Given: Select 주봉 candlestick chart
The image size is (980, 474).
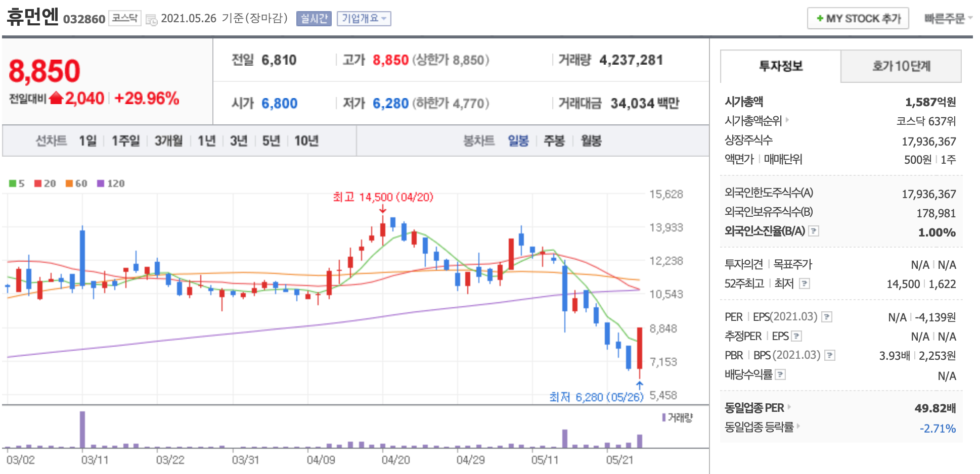Looking at the screenshot, I should (x=554, y=140).
